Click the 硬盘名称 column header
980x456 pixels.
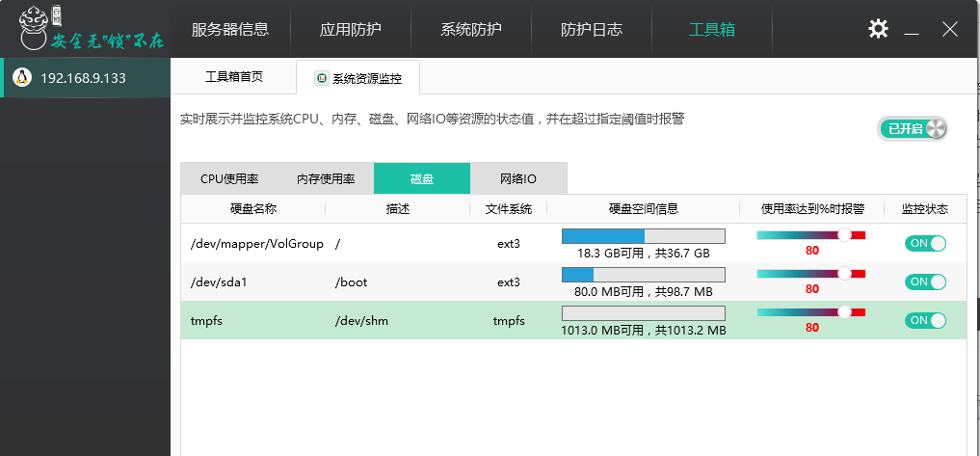tap(253, 209)
